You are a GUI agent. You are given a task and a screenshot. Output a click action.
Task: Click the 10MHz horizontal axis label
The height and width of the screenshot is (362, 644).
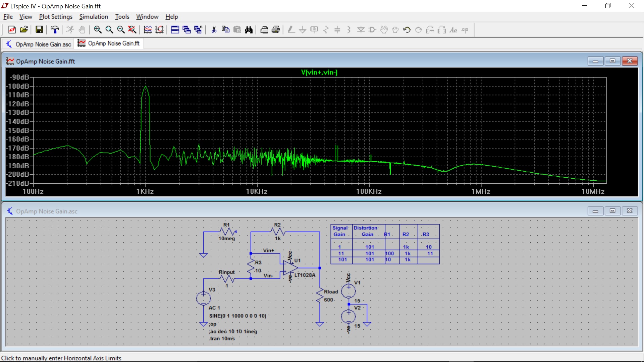[593, 191]
